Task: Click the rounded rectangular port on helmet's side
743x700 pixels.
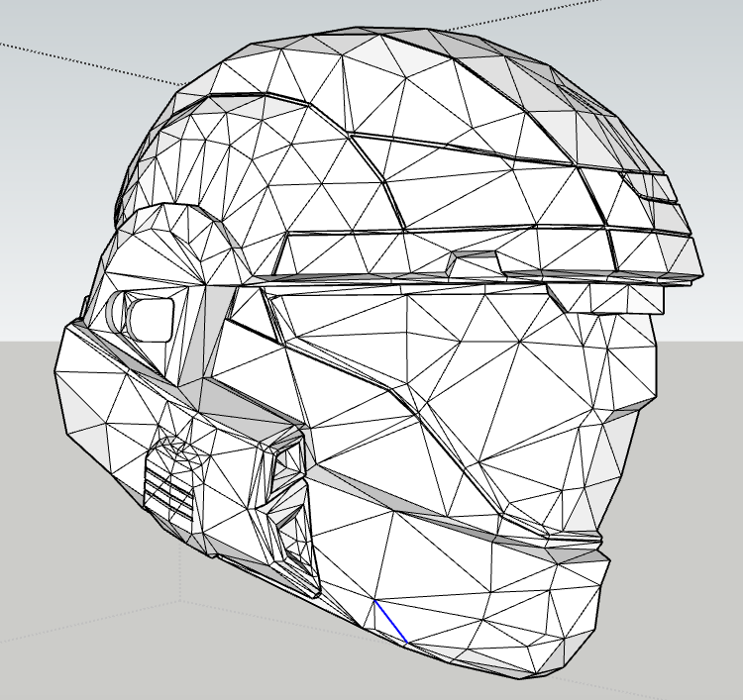Action: 150,319
